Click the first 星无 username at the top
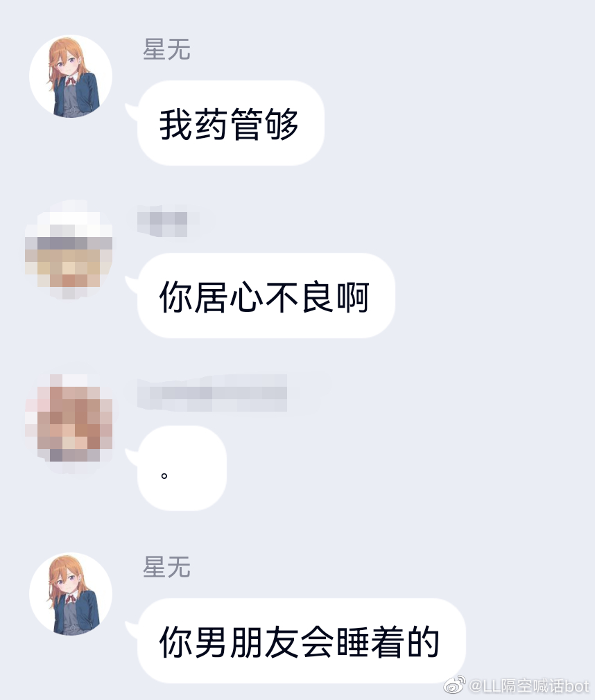The image size is (595, 700). pos(166,49)
